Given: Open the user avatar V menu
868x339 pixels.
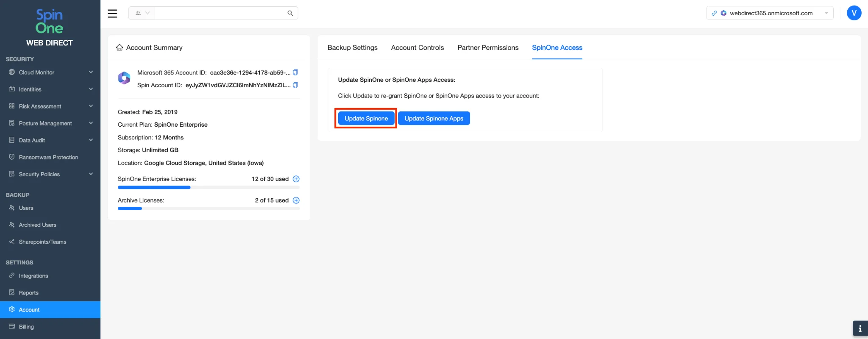Looking at the screenshot, I should [x=854, y=13].
